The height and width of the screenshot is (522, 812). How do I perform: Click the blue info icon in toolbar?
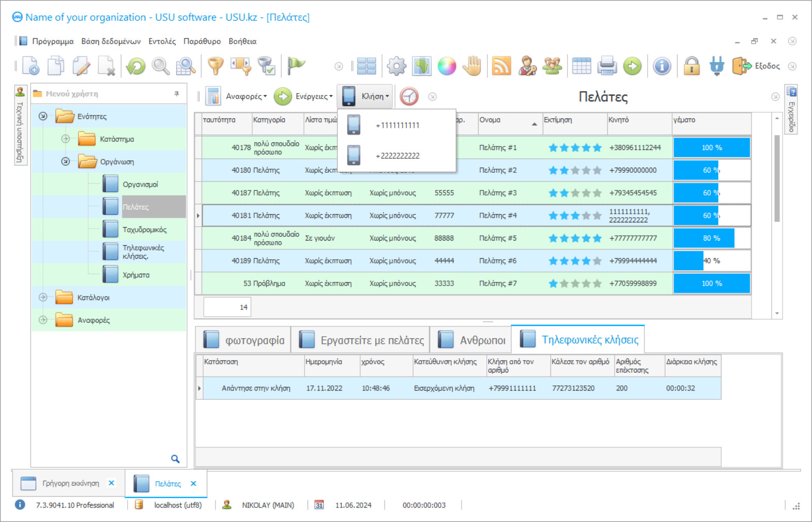pyautogui.click(x=662, y=66)
